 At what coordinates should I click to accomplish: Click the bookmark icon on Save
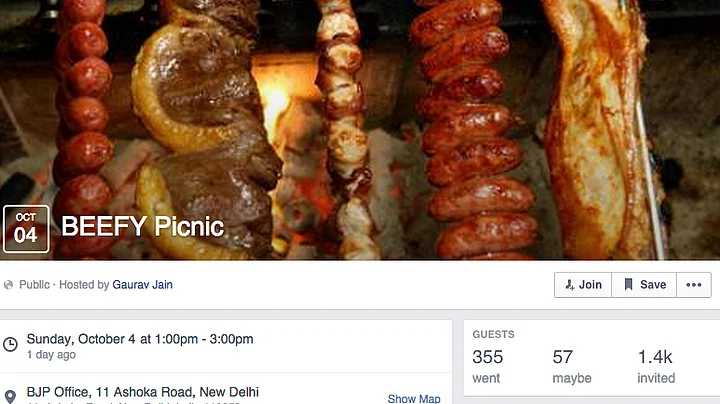[x=628, y=285]
